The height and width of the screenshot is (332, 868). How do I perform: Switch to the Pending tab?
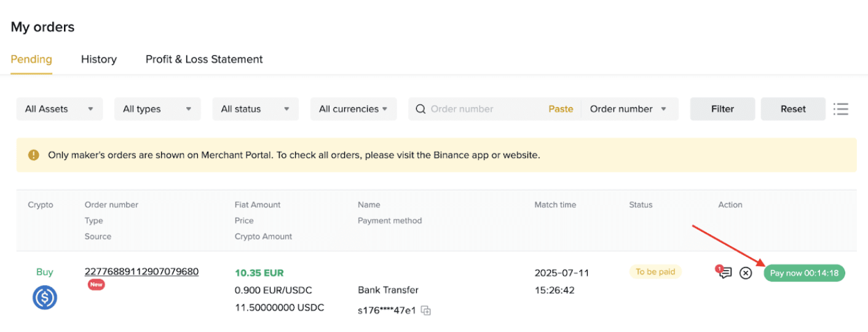pyautogui.click(x=31, y=60)
